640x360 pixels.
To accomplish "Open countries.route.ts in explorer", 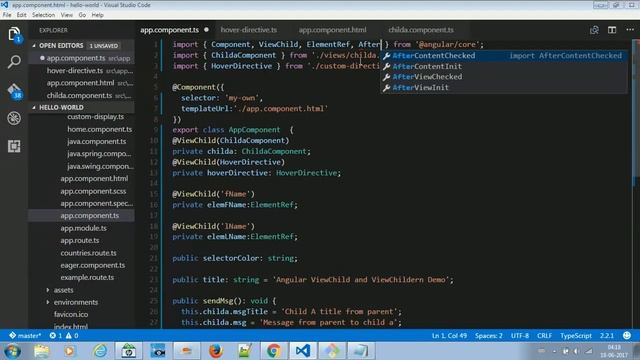I will pyautogui.click(x=89, y=253).
